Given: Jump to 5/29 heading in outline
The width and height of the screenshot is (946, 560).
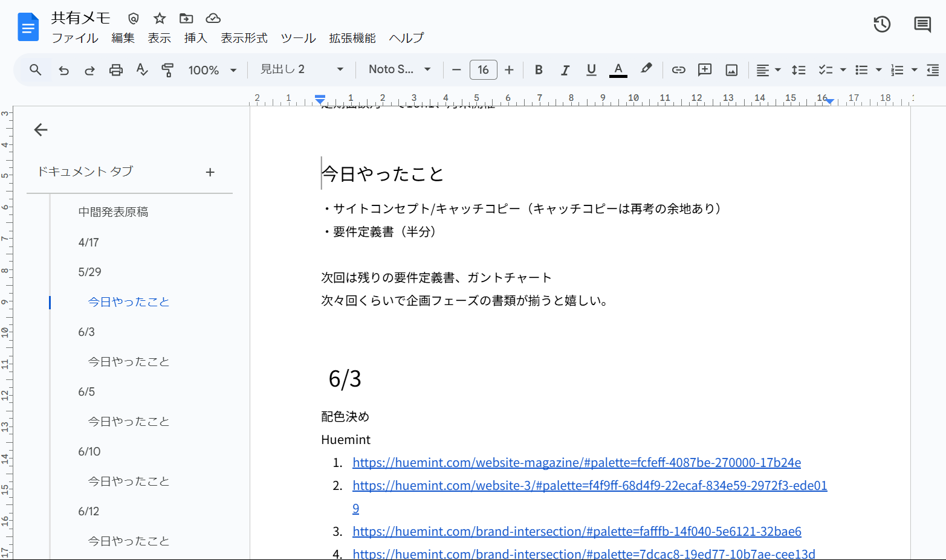Looking at the screenshot, I should [x=89, y=272].
